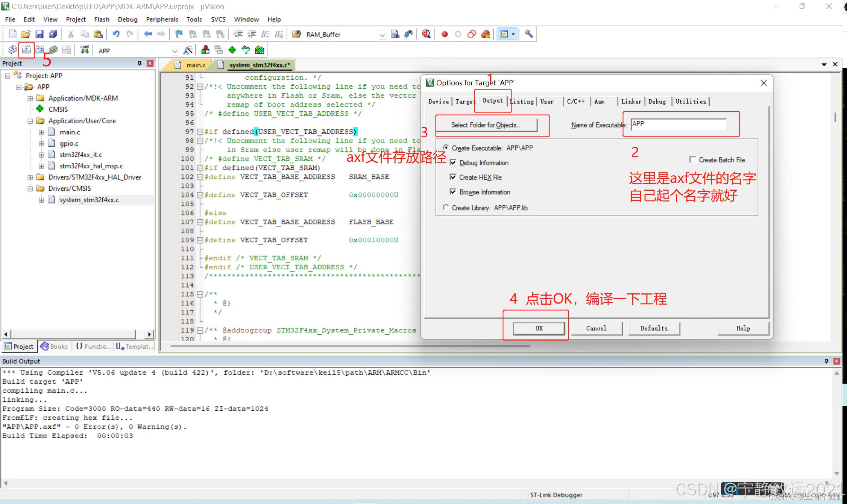Switch to the Target tab in Options dialog
847x504 pixels.
point(465,101)
